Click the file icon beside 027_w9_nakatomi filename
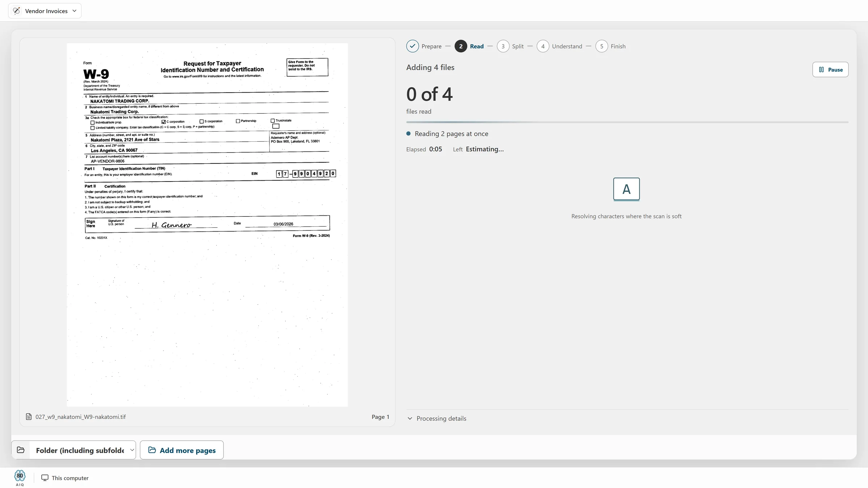This screenshot has height=488, width=868. pos(29,417)
